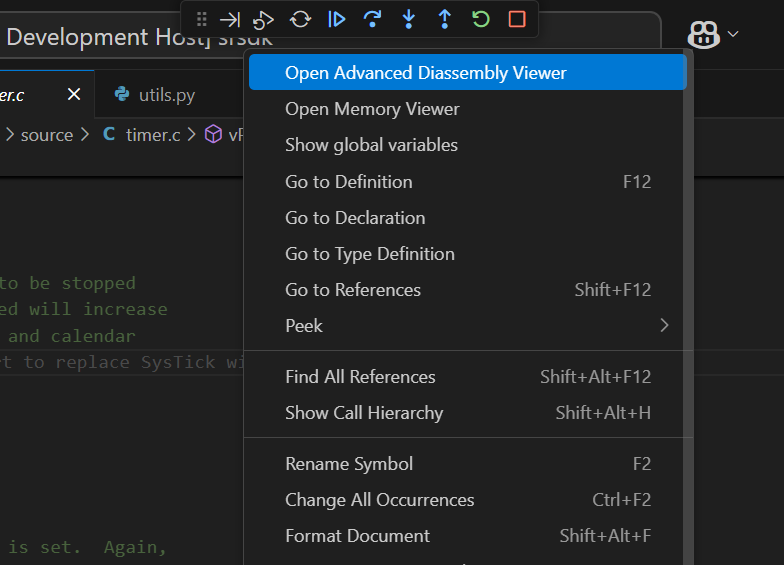This screenshot has height=565, width=784.
Task: Click timer.c in the breadcrumb path
Action: coord(152,134)
